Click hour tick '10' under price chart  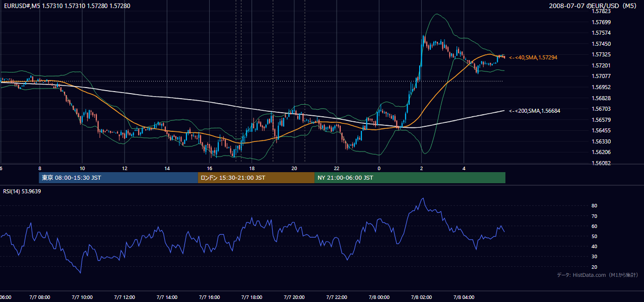click(82, 168)
